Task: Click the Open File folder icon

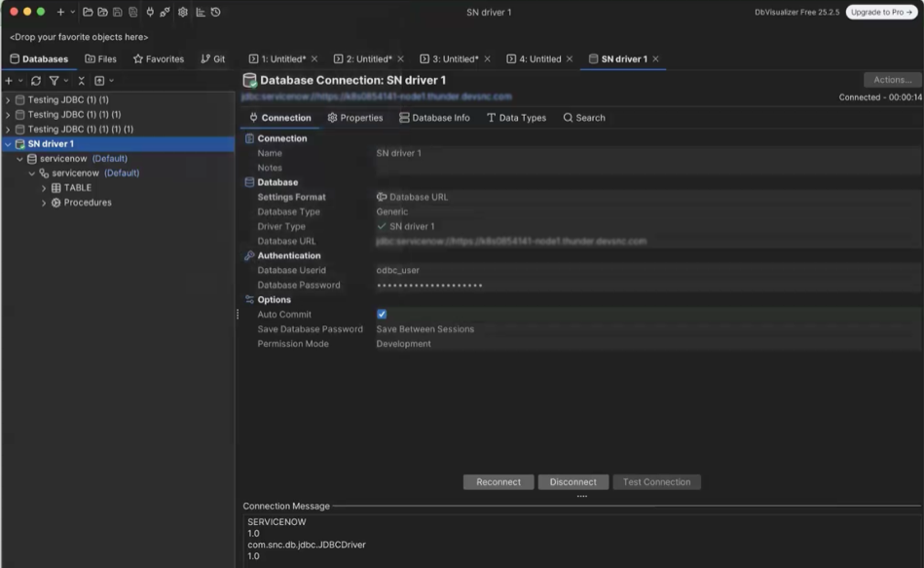Action: tap(88, 12)
